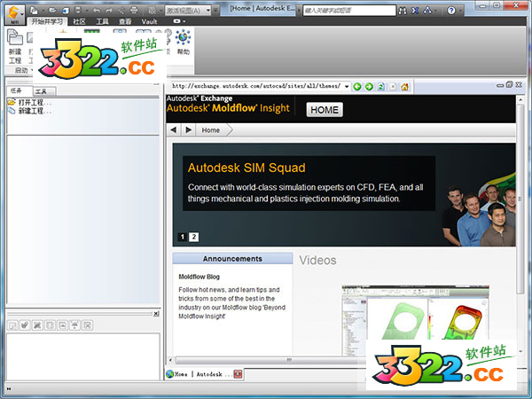The image size is (532, 399).
Task: Click the blue question mark help icon
Action: point(451,11)
